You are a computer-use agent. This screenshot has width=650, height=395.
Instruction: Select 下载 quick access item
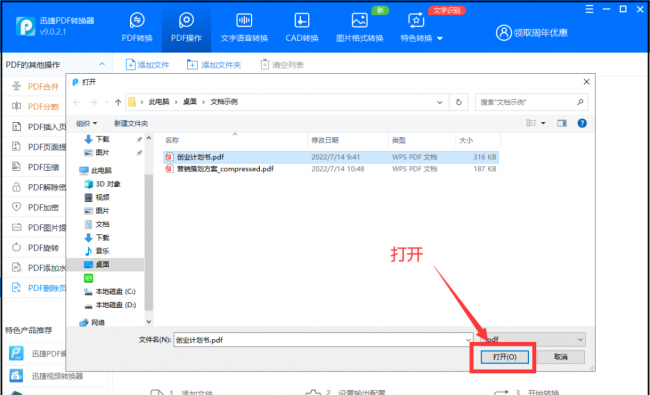[102, 139]
